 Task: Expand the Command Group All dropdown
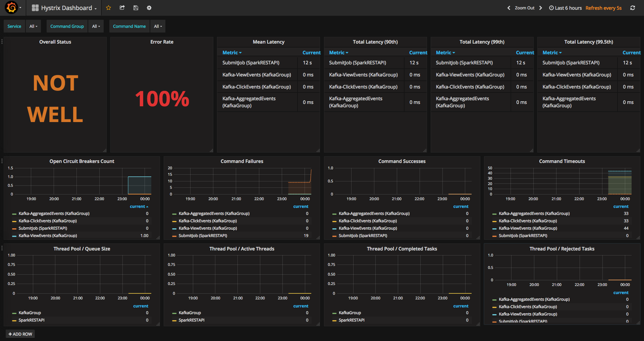click(x=96, y=26)
